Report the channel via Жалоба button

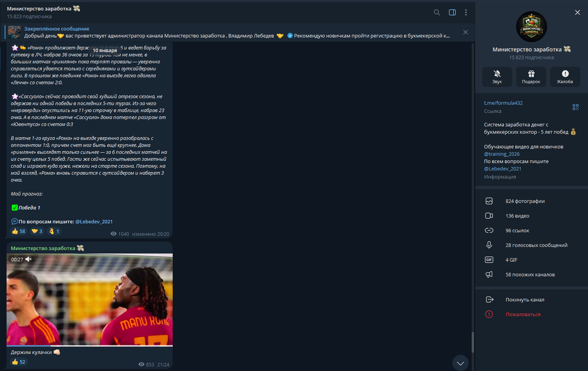(x=565, y=77)
